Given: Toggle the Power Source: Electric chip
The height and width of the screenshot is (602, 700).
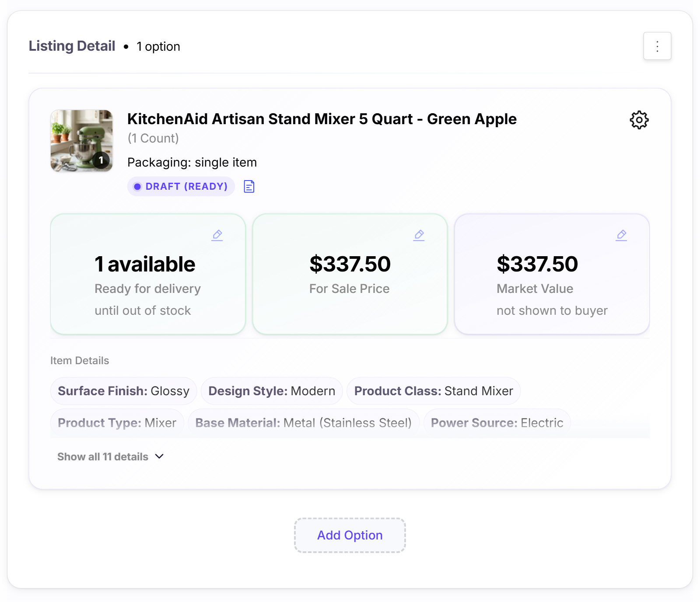Looking at the screenshot, I should click(x=497, y=422).
